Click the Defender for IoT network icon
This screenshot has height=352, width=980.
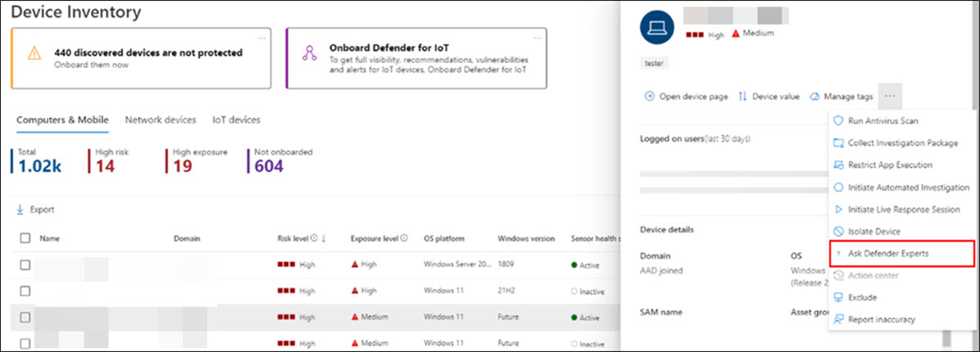[x=308, y=53]
